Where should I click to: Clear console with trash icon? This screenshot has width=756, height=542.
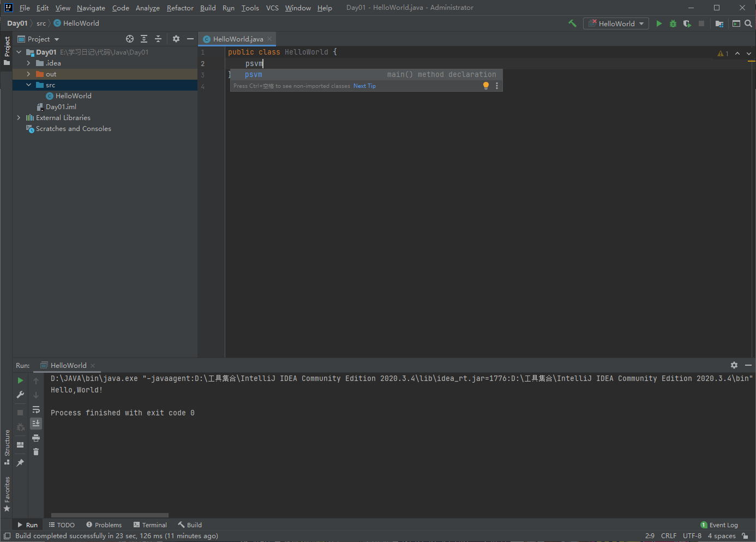(x=36, y=452)
